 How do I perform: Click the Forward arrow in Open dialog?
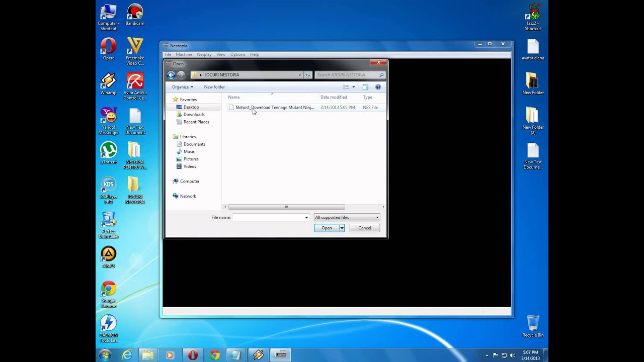click(181, 75)
